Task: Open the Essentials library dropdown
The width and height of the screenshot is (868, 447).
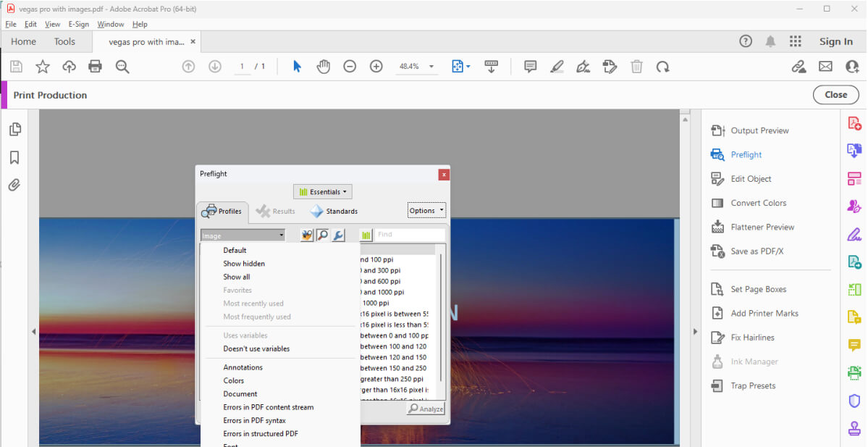Action: [323, 192]
